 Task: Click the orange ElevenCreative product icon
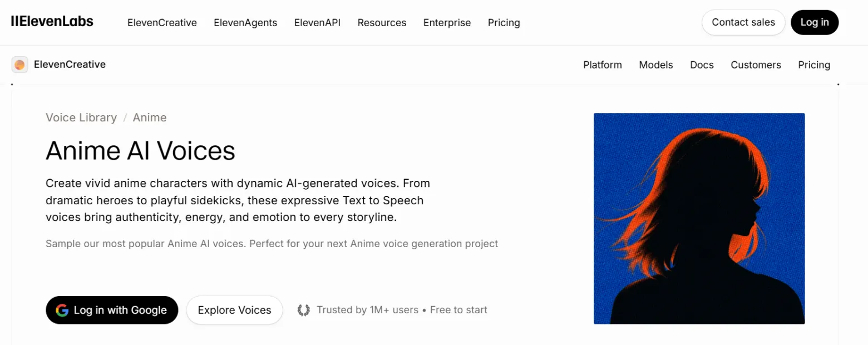coord(20,65)
